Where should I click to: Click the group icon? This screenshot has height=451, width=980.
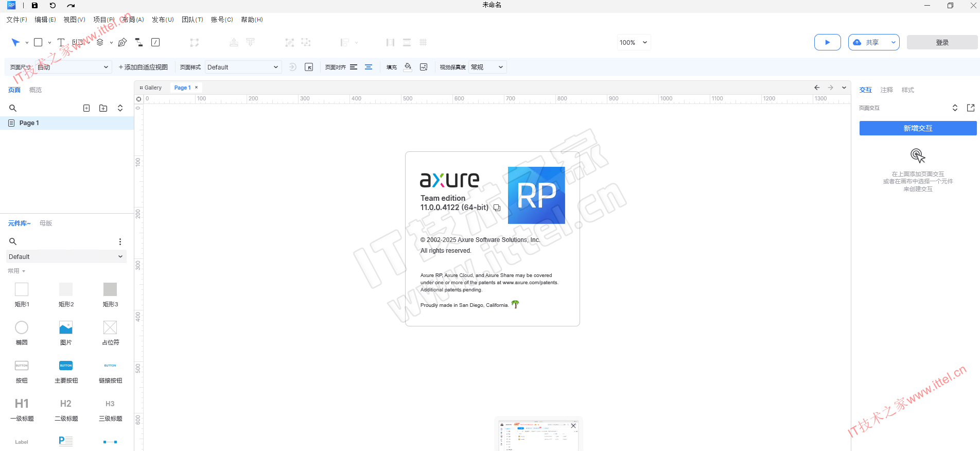(x=290, y=42)
